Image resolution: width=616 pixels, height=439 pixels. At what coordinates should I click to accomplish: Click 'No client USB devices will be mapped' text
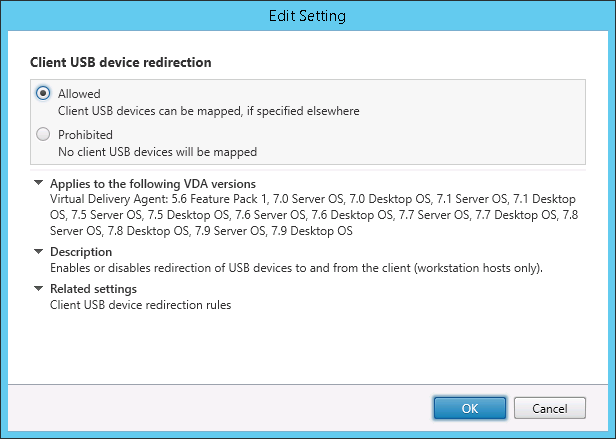click(154, 152)
